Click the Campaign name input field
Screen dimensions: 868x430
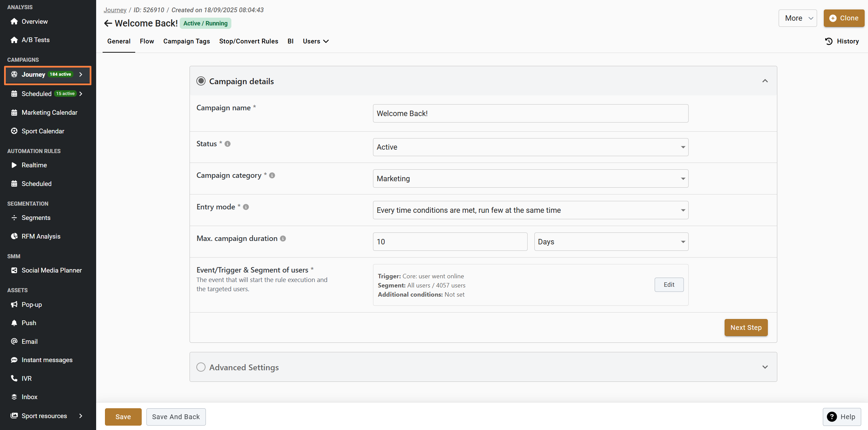click(530, 113)
